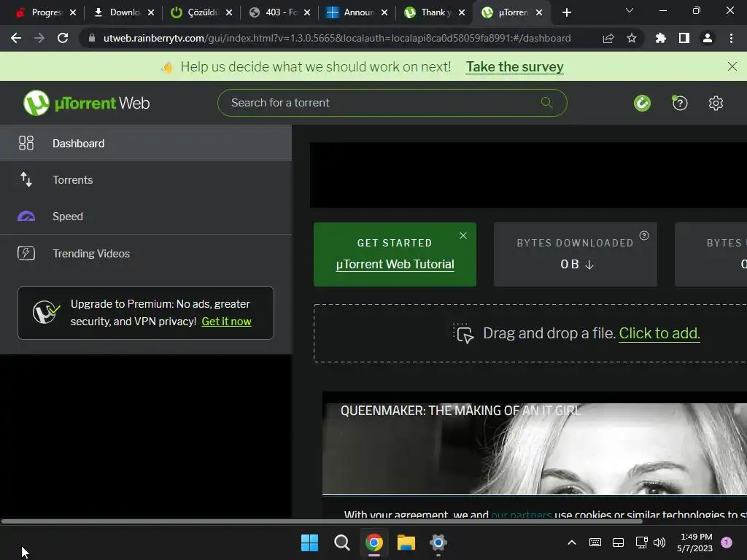Open the notification badge in tray

727,542
